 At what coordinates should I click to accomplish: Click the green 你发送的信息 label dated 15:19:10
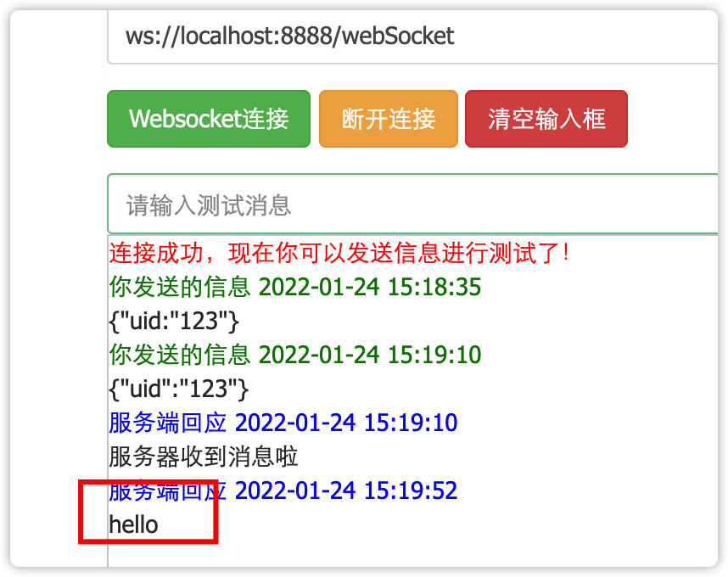pyautogui.click(x=180, y=355)
